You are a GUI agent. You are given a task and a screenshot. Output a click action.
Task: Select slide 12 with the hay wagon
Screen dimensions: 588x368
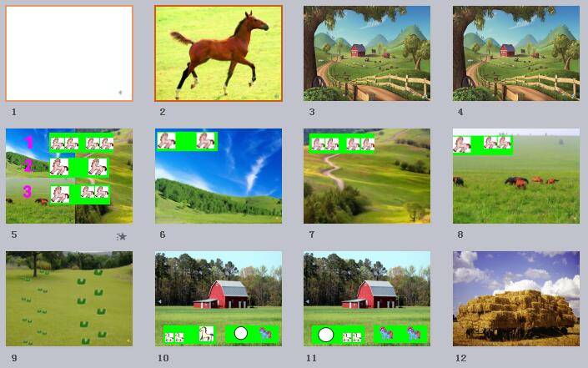(x=516, y=299)
